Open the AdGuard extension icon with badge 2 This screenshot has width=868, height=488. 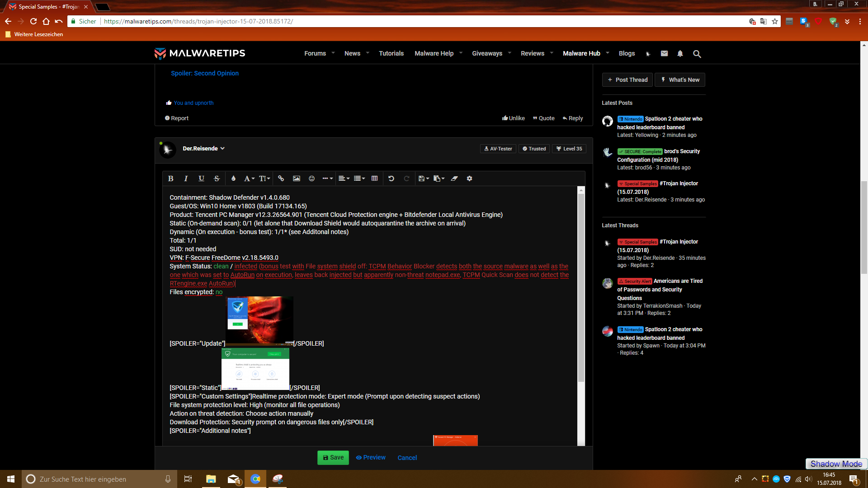pos(833,22)
